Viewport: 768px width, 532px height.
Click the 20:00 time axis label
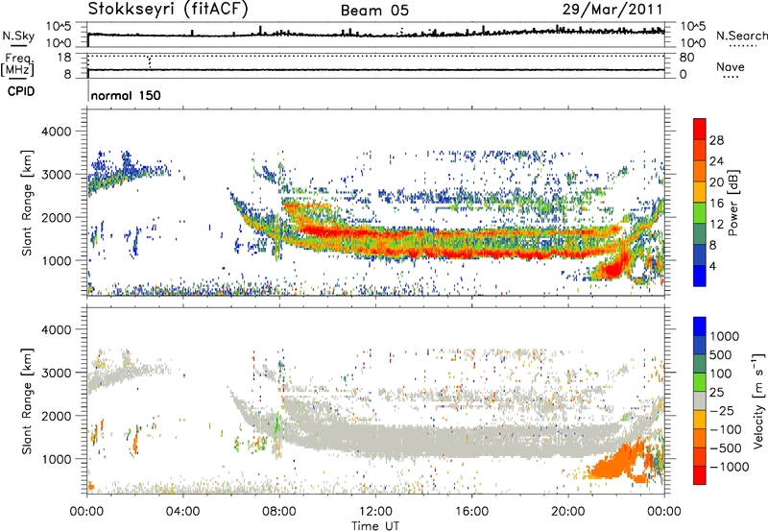567,512
